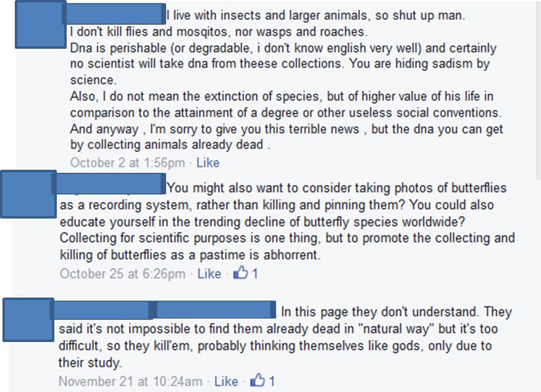This screenshot has height=392, width=541.
Task: View the like count number on November 21 comment
Action: tap(272, 382)
